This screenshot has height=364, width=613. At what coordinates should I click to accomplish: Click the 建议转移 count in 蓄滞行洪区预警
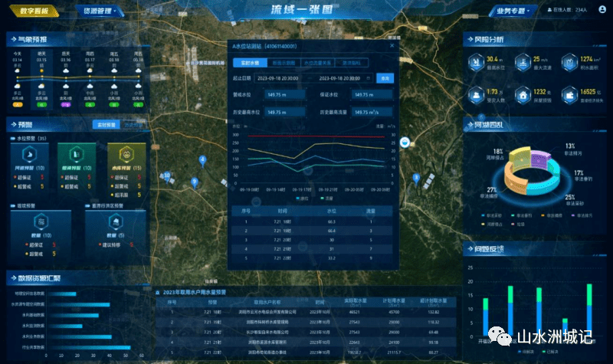[132, 244]
